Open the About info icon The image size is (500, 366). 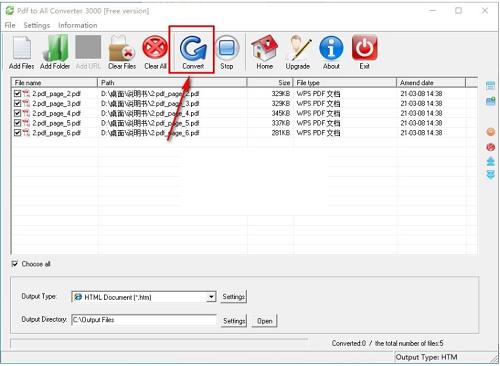coord(331,48)
